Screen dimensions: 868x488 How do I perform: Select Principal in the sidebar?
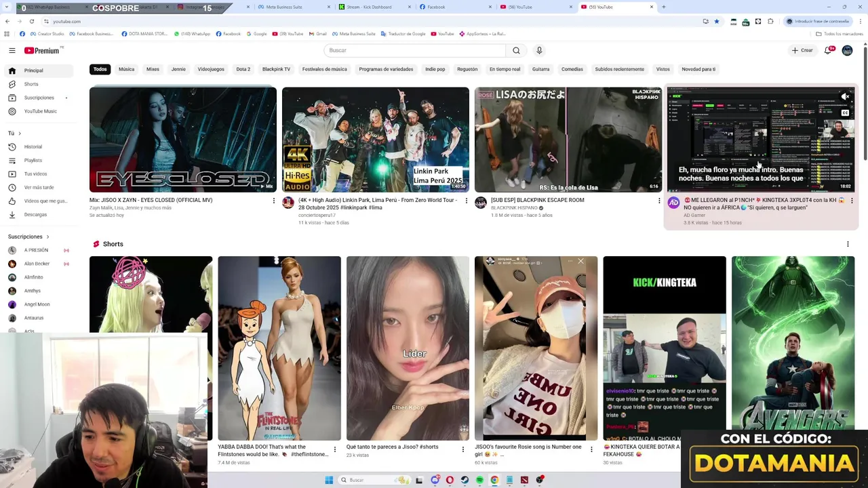pos(39,70)
